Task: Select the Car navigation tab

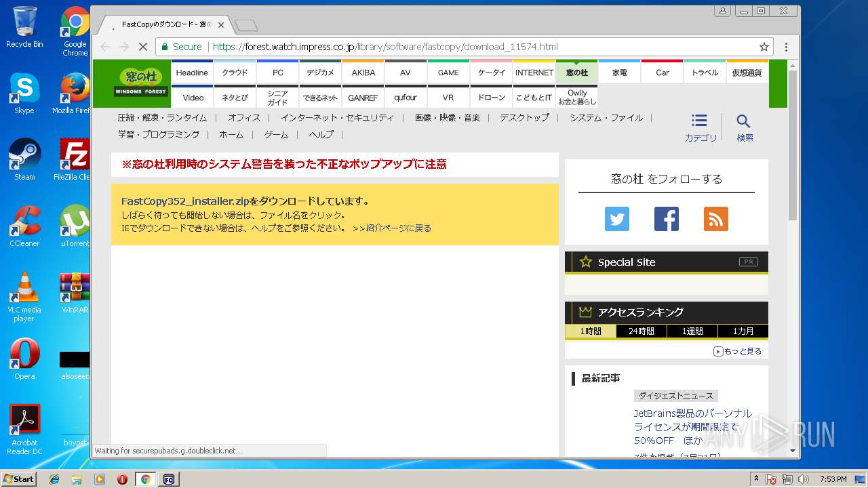Action: (x=663, y=72)
